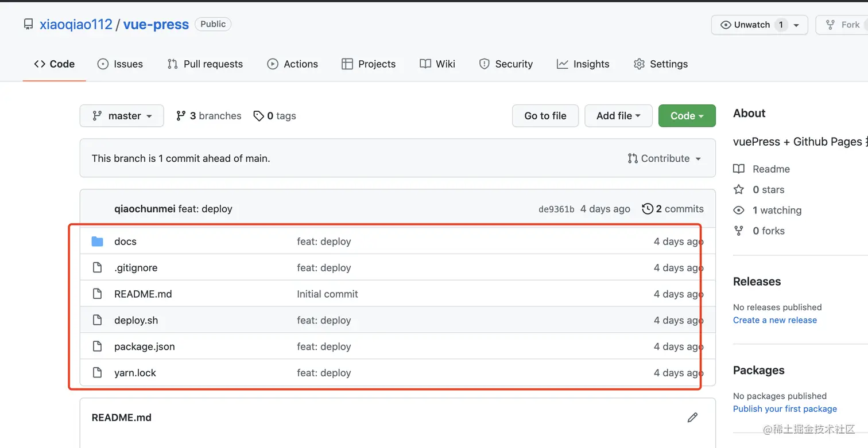The height and width of the screenshot is (448, 868).
Task: Click the Readme book icon in About
Action: coord(739,169)
